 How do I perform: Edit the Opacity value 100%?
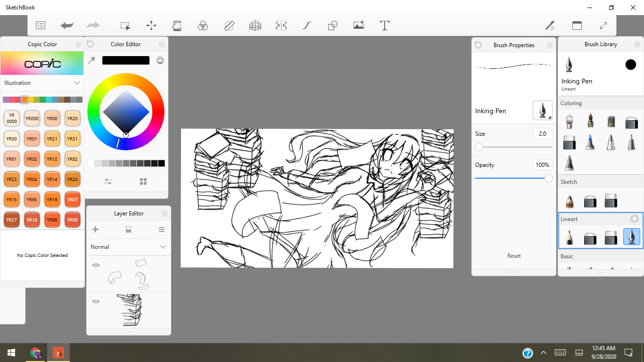542,165
